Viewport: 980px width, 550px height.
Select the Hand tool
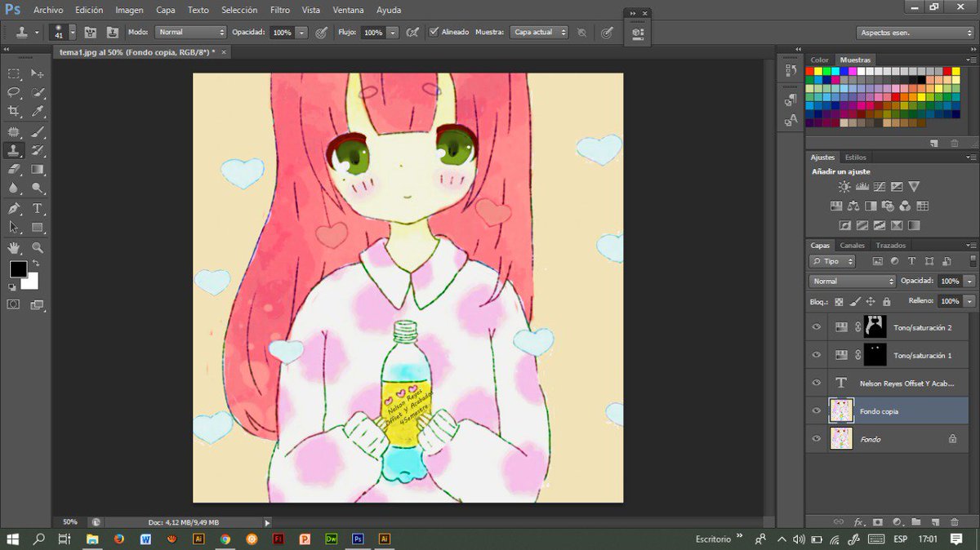[14, 247]
